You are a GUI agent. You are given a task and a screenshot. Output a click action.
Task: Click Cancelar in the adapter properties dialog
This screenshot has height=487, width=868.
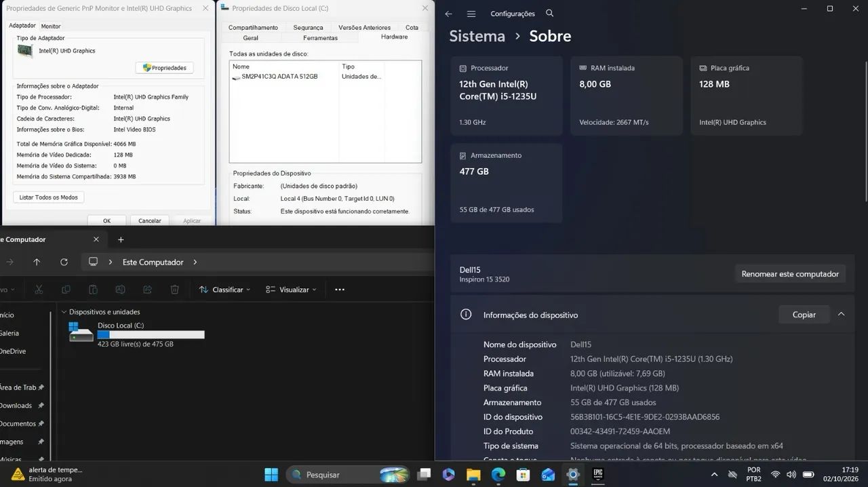coord(150,220)
